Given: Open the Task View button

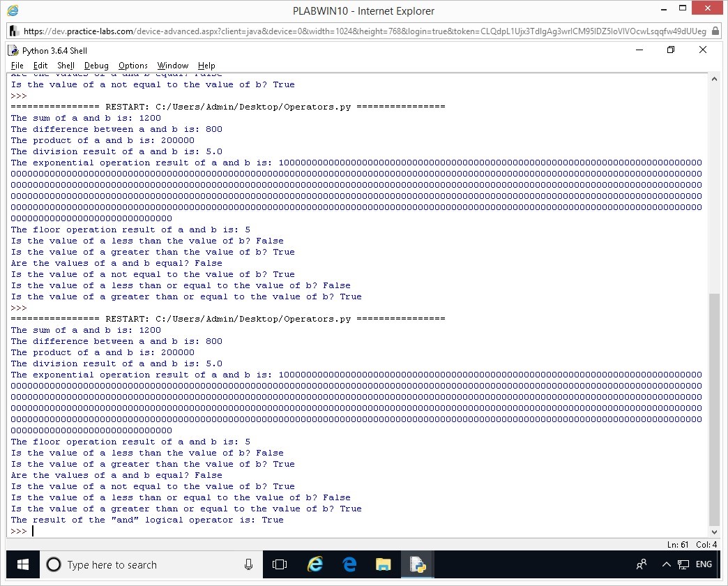Looking at the screenshot, I should click(x=280, y=564).
